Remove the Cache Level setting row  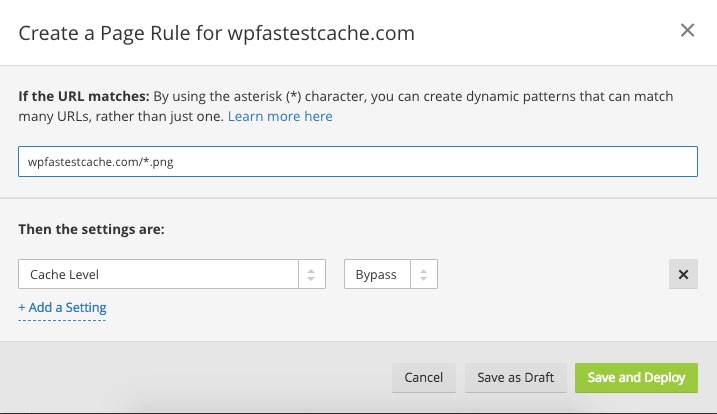(683, 274)
